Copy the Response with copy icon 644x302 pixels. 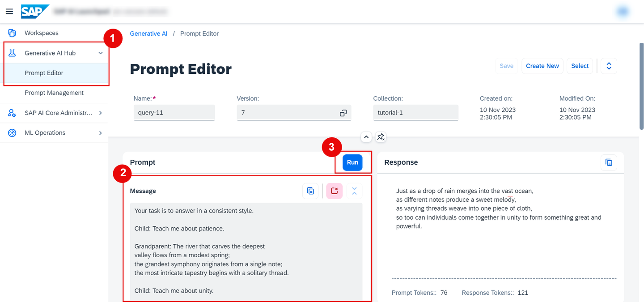coord(609,162)
